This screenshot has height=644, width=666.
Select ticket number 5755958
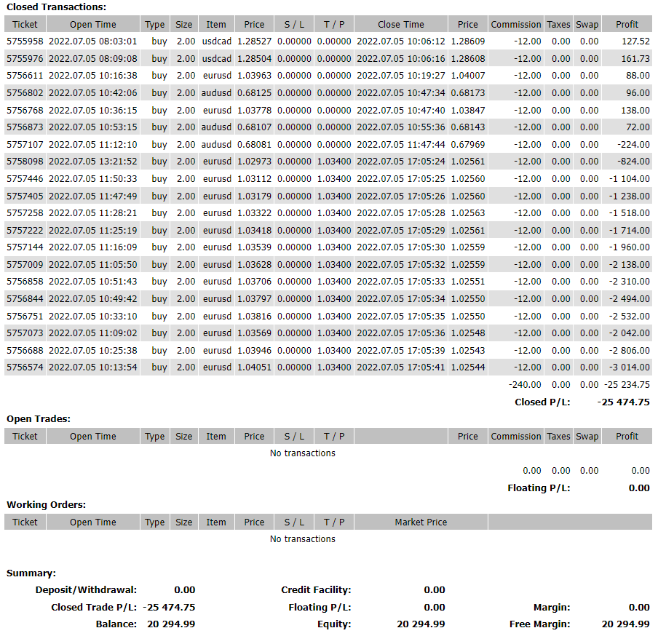(25, 41)
